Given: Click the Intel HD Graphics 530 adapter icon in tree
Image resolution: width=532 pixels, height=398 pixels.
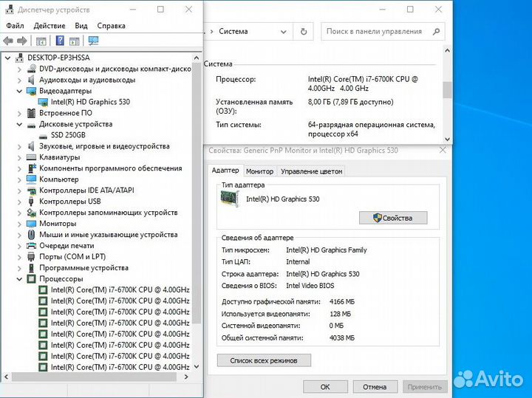Looking at the screenshot, I should click(43, 102).
